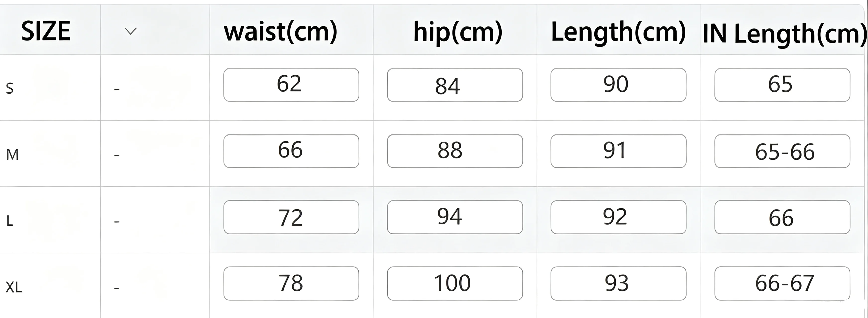Screen dimensions: 868x318
Task: Click the hip field showing 88
Action: (455, 151)
